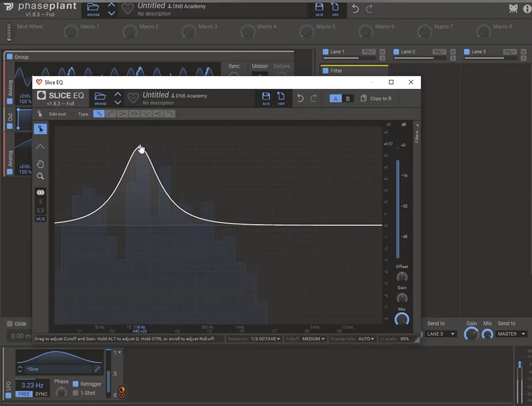Screen dimensions: 532x406
Task: Save the Slice EQ preset
Action: click(266, 98)
